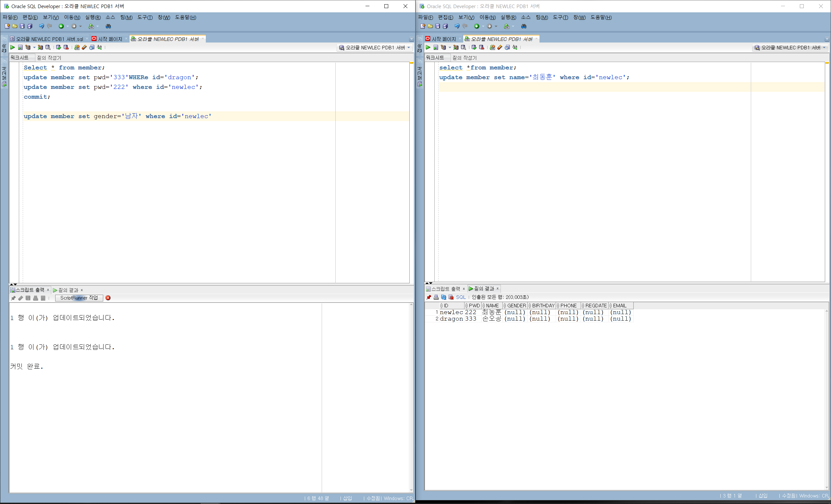Viewport: 831px width, 504px height.
Task: Toggle the red pin in query result toolbar
Action: (429, 297)
